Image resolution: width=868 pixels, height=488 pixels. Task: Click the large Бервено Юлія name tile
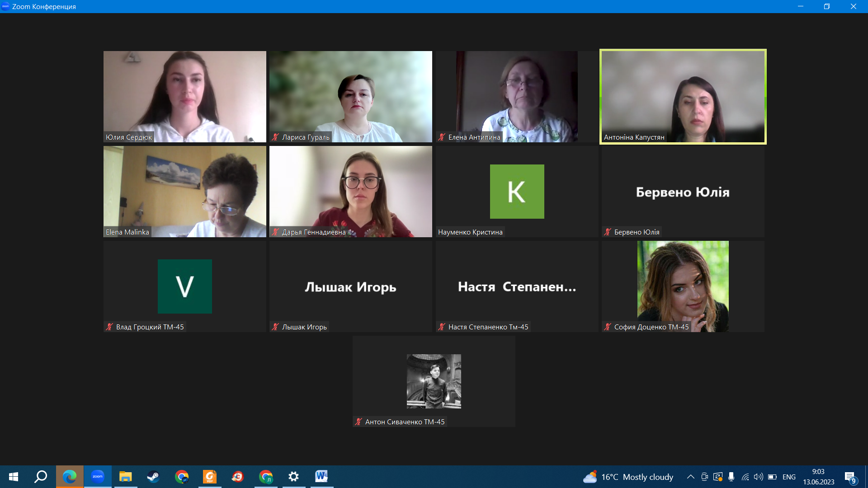(683, 192)
